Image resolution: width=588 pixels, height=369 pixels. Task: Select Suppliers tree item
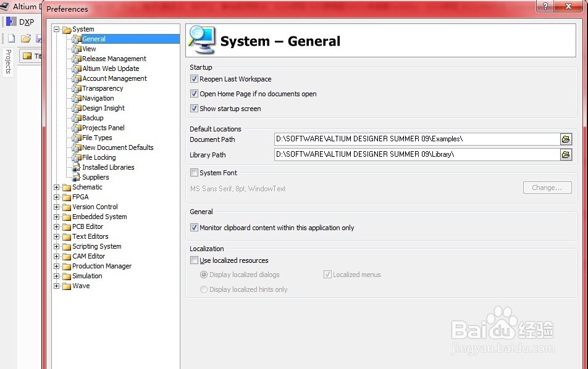pos(96,177)
